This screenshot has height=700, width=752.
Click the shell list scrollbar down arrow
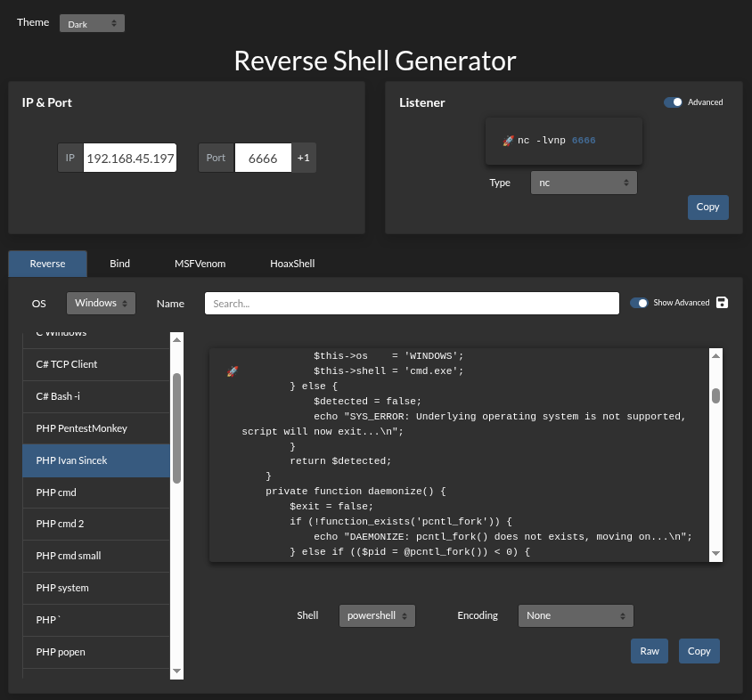[177, 671]
